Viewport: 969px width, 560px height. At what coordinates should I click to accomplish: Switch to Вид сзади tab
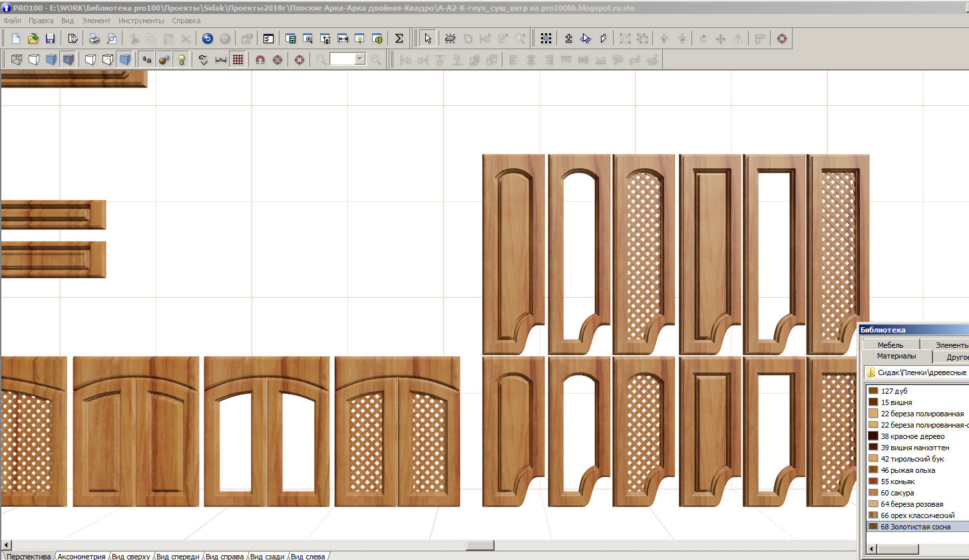[268, 556]
